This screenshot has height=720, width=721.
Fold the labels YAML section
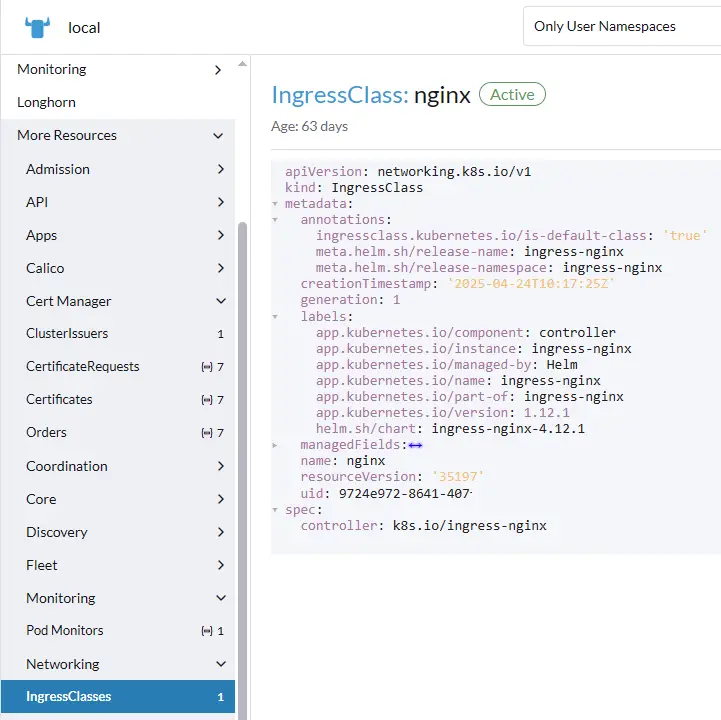(x=275, y=317)
